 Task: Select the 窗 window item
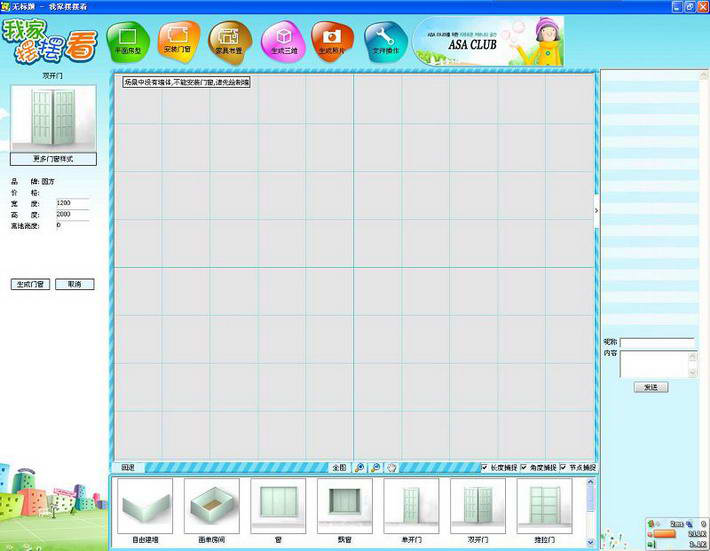coord(278,511)
